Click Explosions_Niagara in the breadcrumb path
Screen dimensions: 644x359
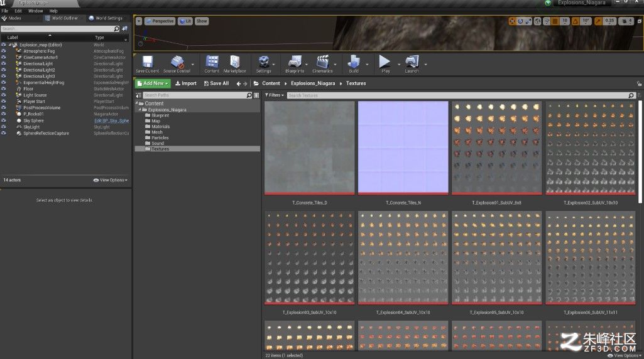(x=313, y=83)
